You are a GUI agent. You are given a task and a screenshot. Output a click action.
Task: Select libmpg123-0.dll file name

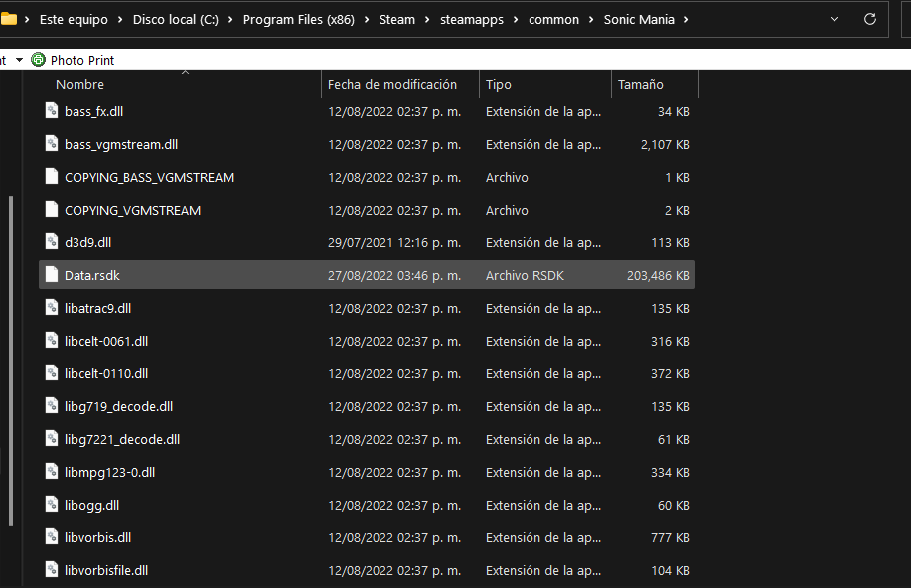click(x=110, y=473)
